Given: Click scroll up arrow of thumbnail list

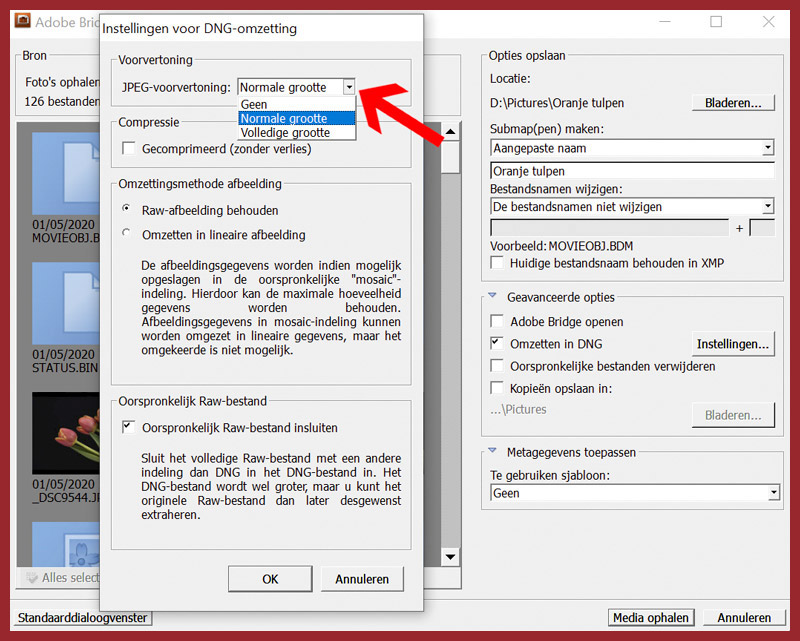Looking at the screenshot, I should point(451,132).
